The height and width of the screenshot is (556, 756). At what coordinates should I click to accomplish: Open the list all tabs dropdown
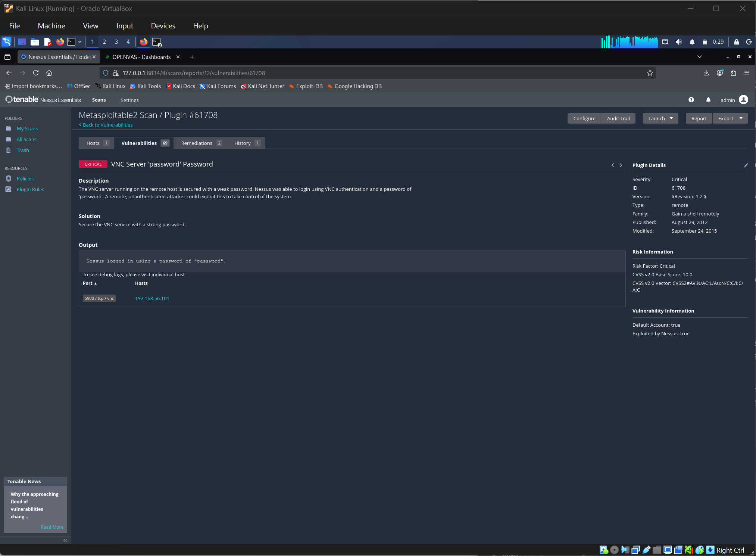pos(700,57)
